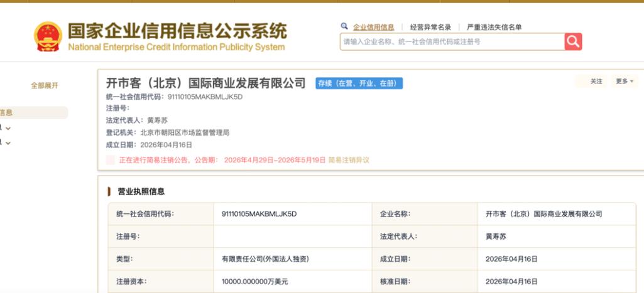644x293 pixels.
Task: Select the 企业信用信息 search tab
Action: point(373,28)
